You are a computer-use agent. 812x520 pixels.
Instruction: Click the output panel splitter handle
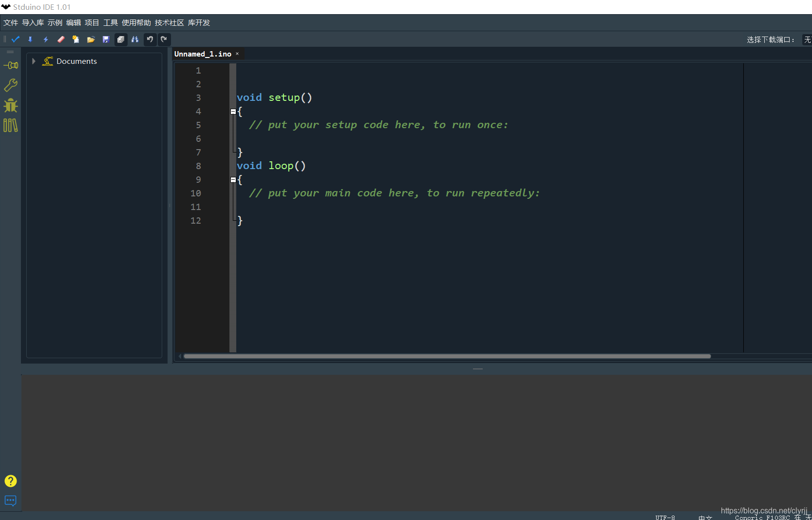478,369
